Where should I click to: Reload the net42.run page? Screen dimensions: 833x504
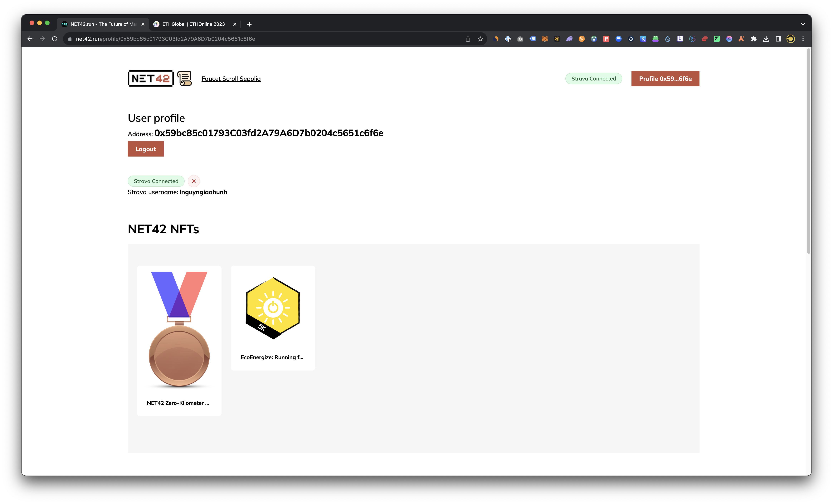(x=54, y=39)
